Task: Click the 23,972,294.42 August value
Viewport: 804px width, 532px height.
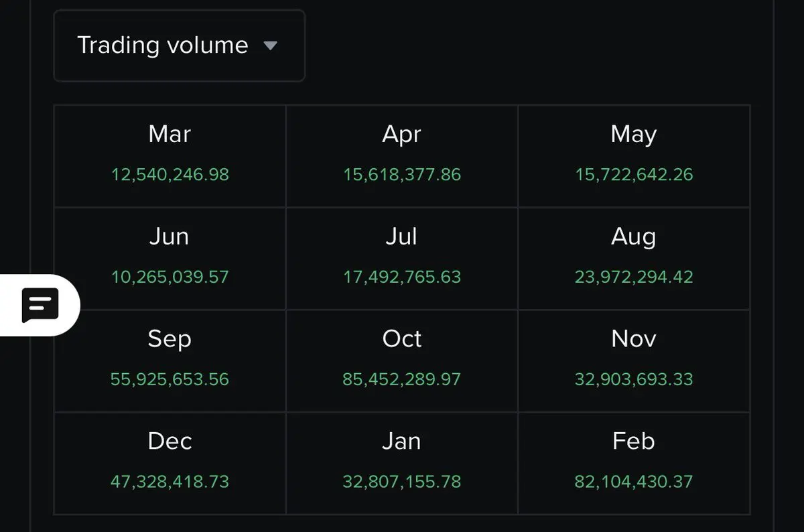Action: pyautogui.click(x=634, y=277)
